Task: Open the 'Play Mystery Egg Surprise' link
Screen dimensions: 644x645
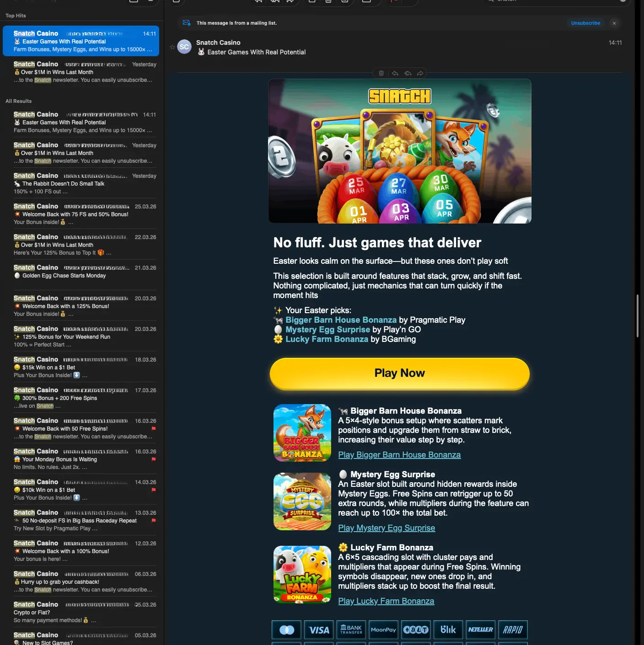Action: click(x=386, y=528)
